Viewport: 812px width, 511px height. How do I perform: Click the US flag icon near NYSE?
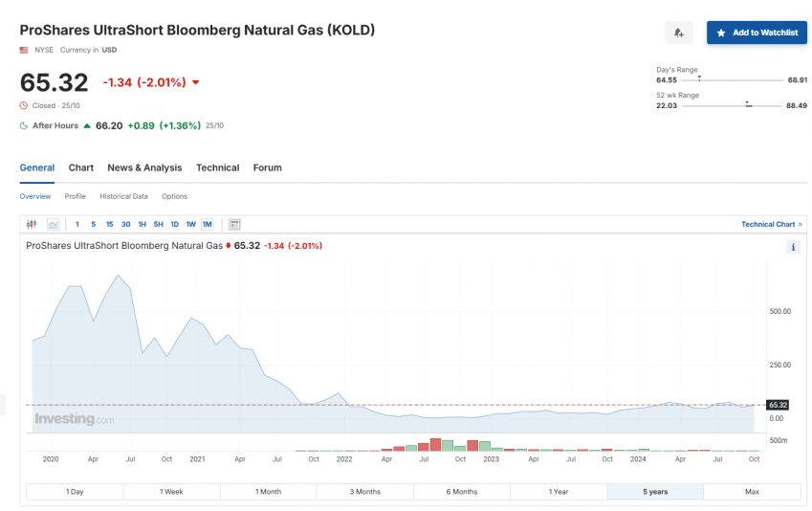(x=24, y=50)
